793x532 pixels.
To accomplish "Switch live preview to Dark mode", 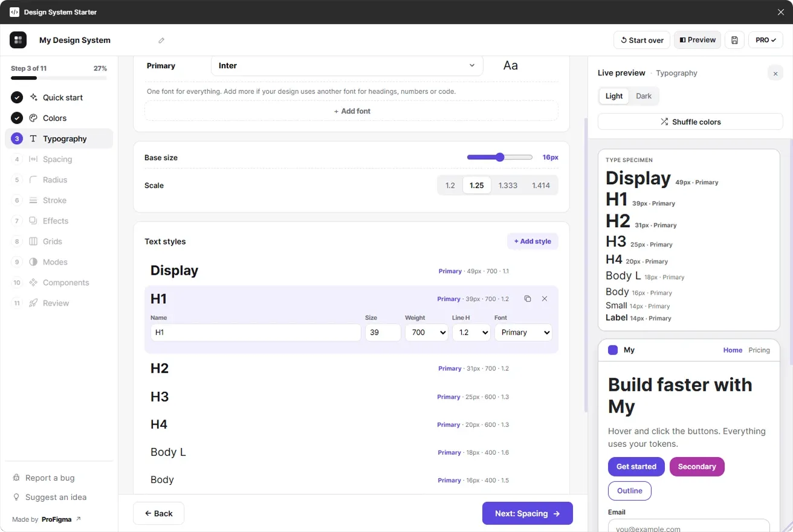I will click(x=644, y=96).
